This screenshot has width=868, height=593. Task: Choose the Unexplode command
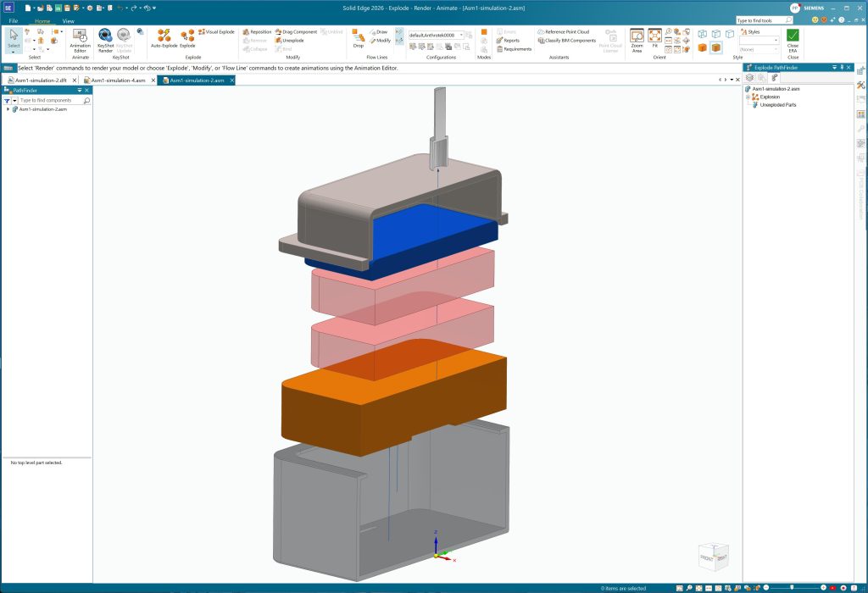tap(290, 41)
